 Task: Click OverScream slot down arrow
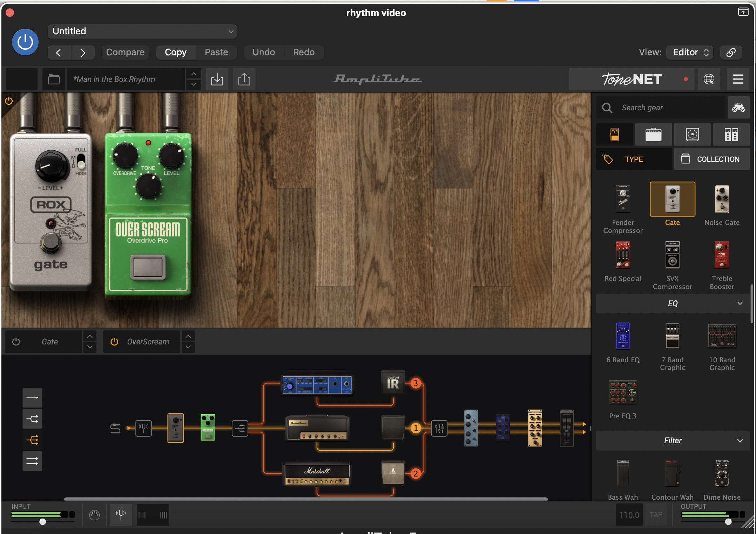point(188,347)
